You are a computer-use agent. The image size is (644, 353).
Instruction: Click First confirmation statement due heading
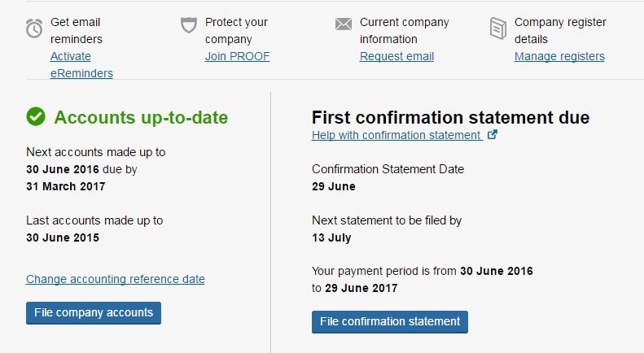tap(450, 118)
